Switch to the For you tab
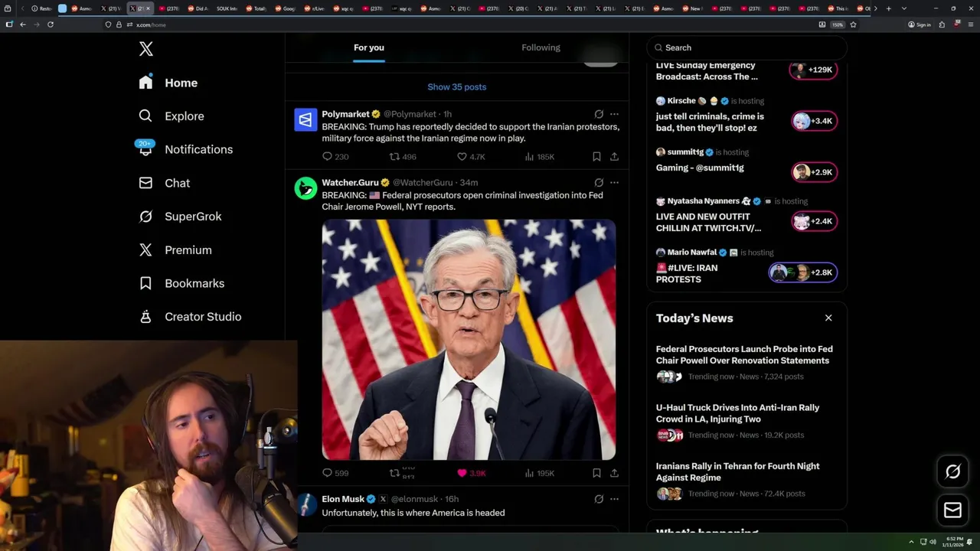This screenshot has width=980, height=551. [369, 47]
